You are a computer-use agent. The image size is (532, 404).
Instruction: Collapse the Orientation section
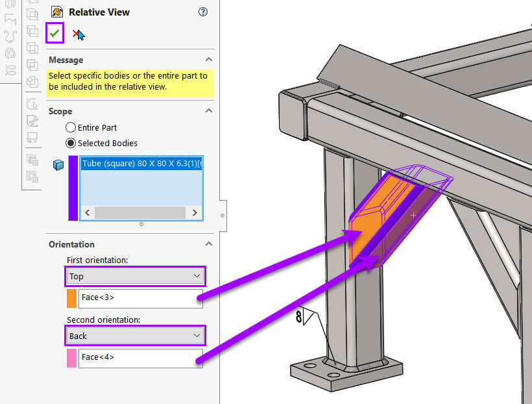tap(209, 244)
